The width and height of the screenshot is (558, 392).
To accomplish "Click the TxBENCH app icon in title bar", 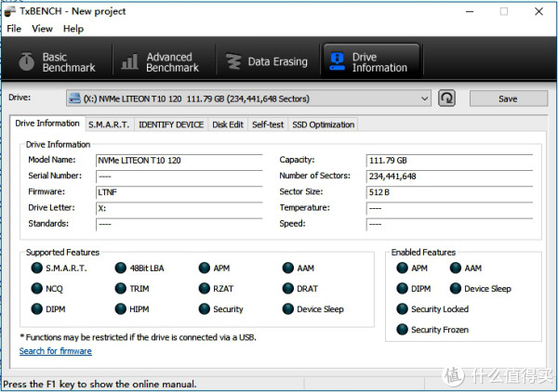I will pyautogui.click(x=9, y=11).
